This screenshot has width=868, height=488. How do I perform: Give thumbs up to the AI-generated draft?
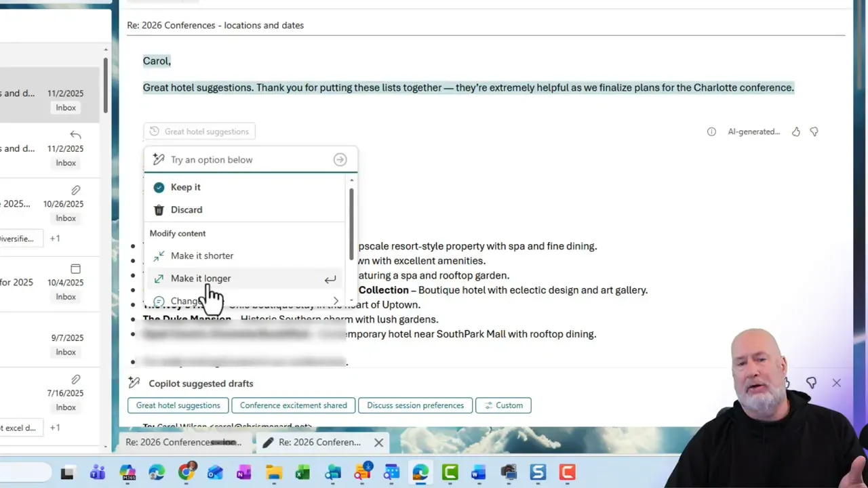795,131
